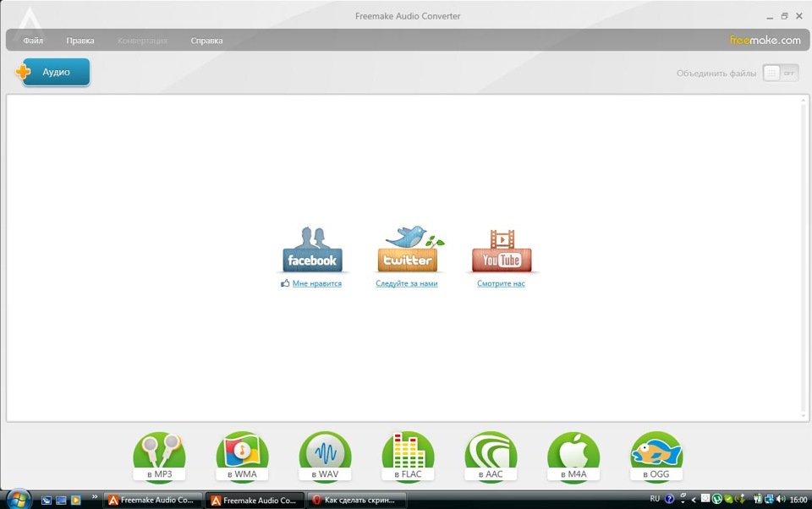812x509 pixels.
Task: Open the Facebook badge image
Action: point(312,249)
